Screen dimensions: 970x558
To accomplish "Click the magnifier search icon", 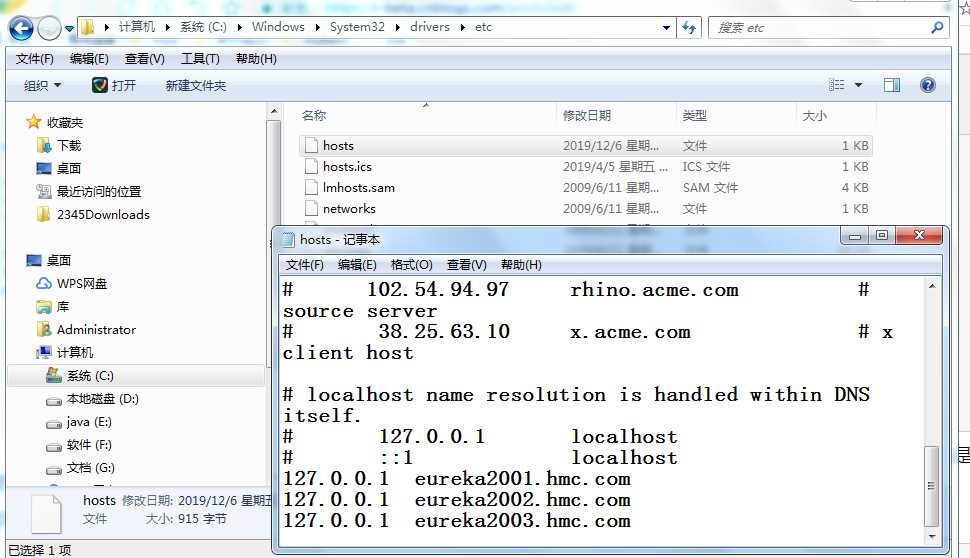I will point(937,27).
